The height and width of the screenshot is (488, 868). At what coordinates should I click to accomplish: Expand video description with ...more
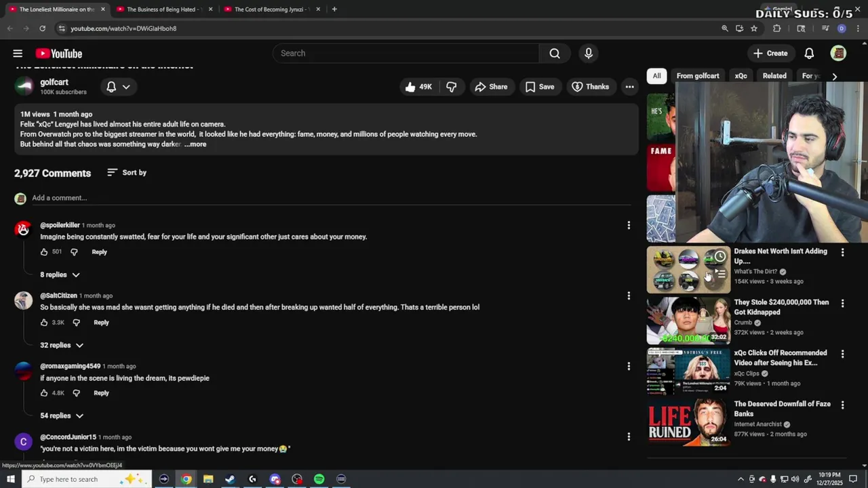[x=195, y=144]
